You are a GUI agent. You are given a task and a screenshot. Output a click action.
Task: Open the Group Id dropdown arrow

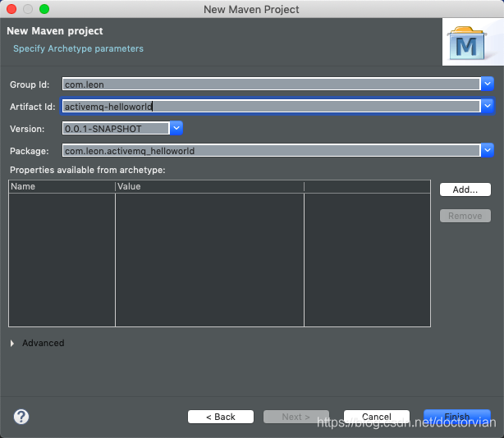pos(488,84)
